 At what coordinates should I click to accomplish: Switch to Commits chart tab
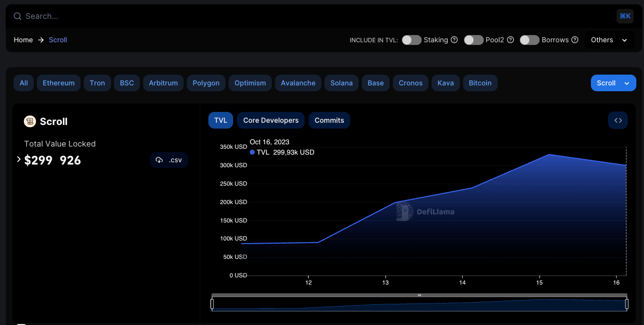click(x=329, y=120)
